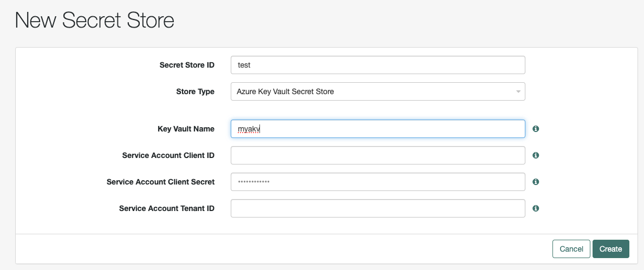Show info for Service Account Client Secret
Image resolution: width=644 pixels, height=270 pixels.
pyautogui.click(x=536, y=182)
